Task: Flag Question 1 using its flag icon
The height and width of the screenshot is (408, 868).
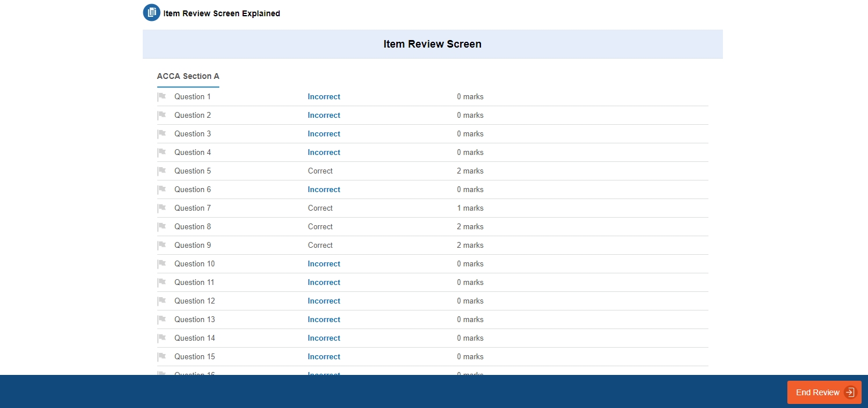Action: point(162,97)
